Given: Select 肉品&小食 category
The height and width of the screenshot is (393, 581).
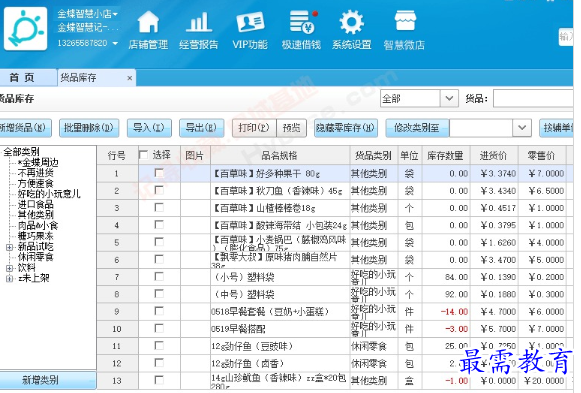Looking at the screenshot, I should tap(38, 225).
